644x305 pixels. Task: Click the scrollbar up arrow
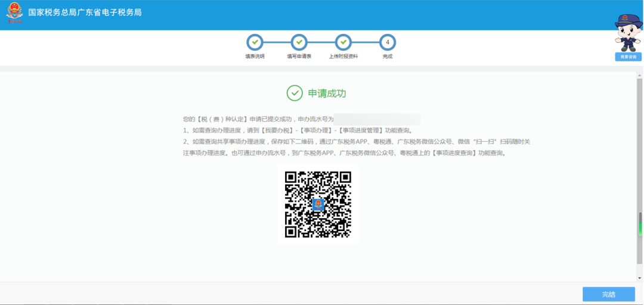(x=640, y=76)
